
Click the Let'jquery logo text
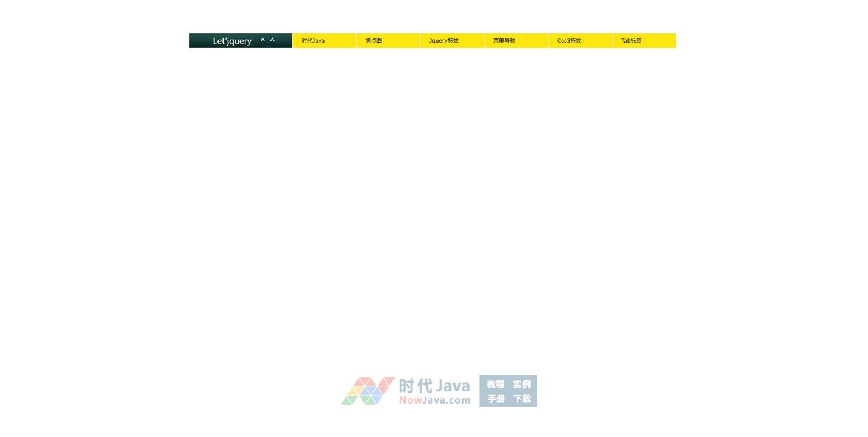pos(232,41)
